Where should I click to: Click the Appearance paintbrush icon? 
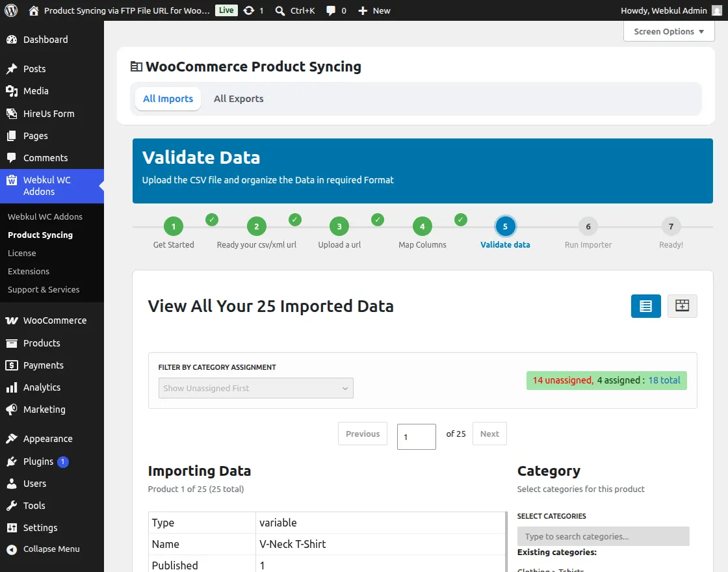click(x=12, y=439)
